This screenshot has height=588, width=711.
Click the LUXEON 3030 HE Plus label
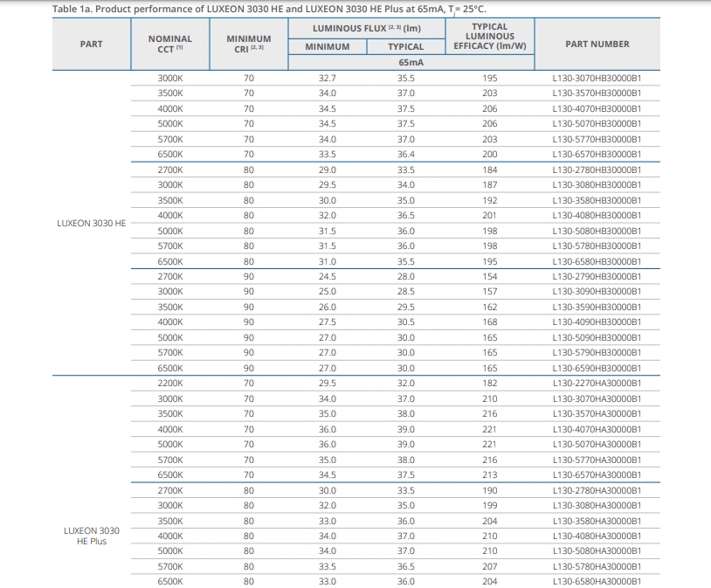pyautogui.click(x=91, y=536)
